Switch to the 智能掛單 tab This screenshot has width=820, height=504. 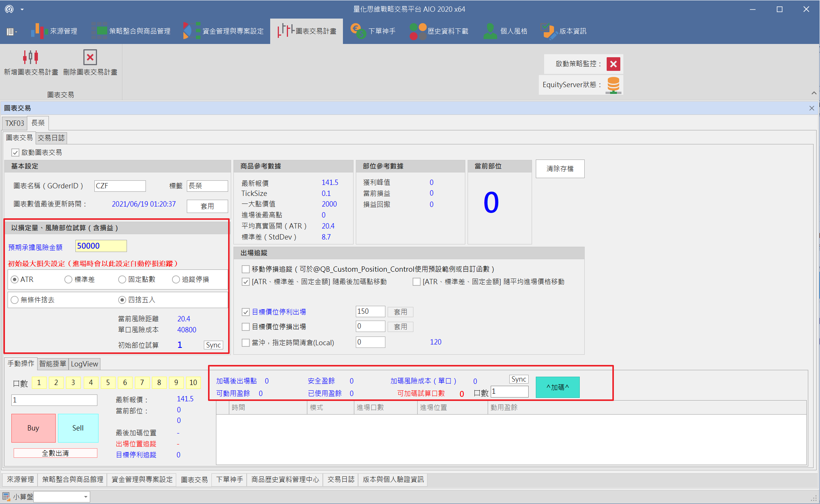pyautogui.click(x=53, y=364)
